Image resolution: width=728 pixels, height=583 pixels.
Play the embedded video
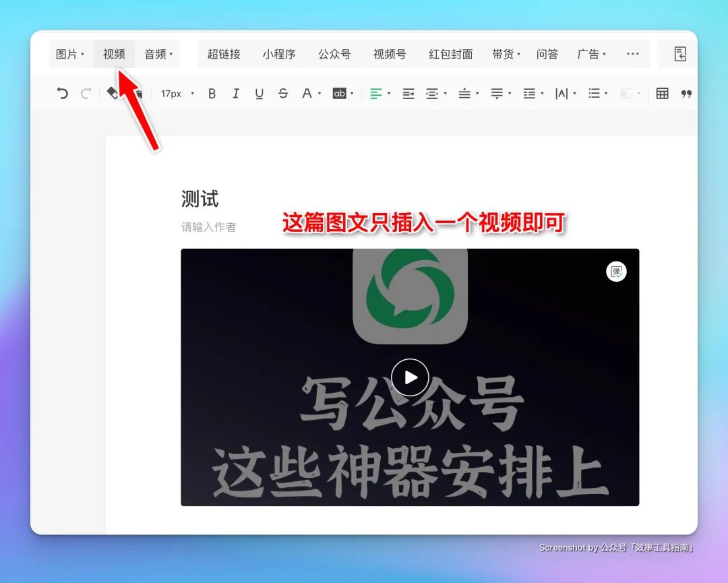[x=409, y=377]
